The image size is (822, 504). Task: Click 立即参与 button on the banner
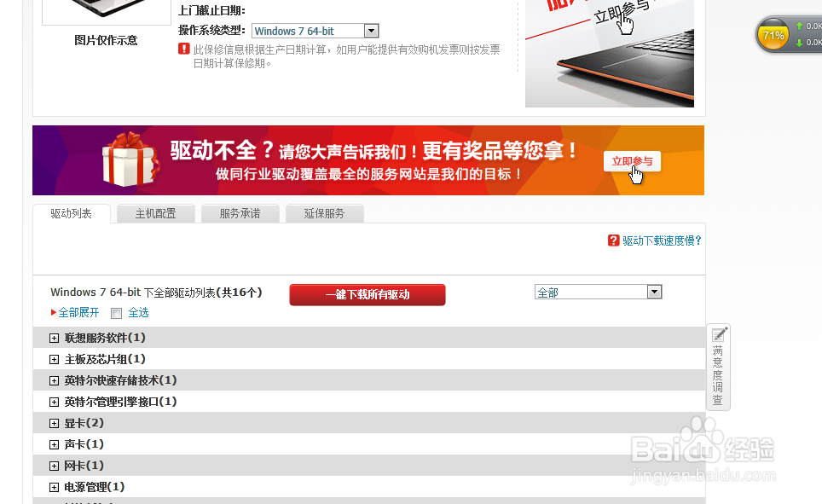click(x=632, y=161)
